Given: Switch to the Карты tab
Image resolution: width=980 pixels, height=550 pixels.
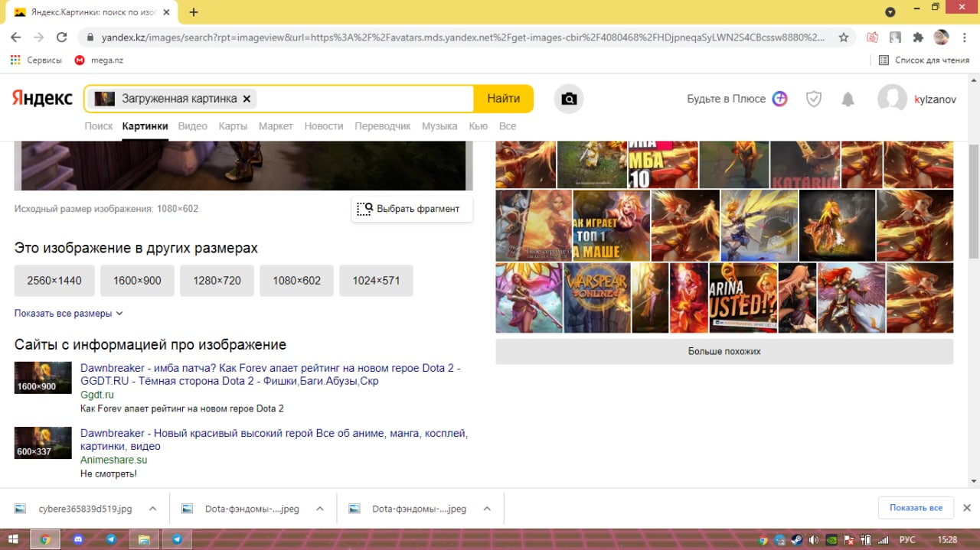Looking at the screenshot, I should (233, 126).
